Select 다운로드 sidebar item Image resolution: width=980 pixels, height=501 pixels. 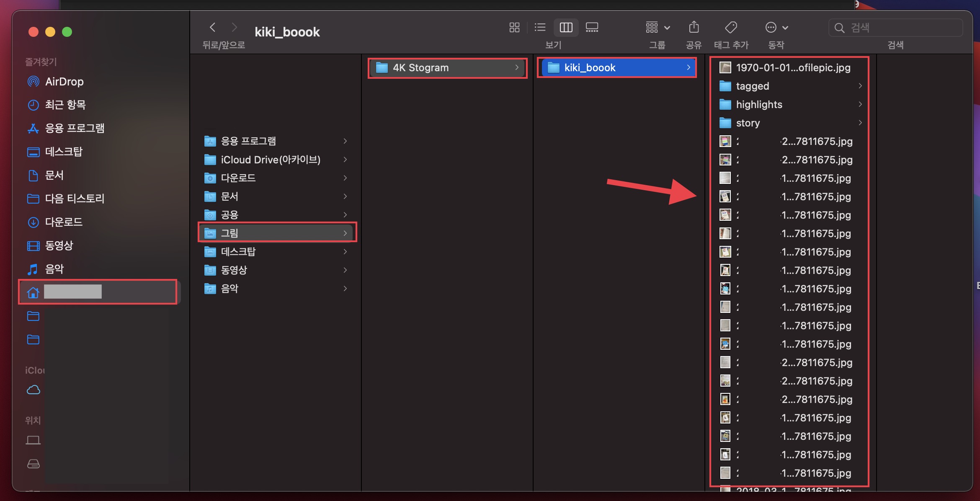pyautogui.click(x=64, y=222)
